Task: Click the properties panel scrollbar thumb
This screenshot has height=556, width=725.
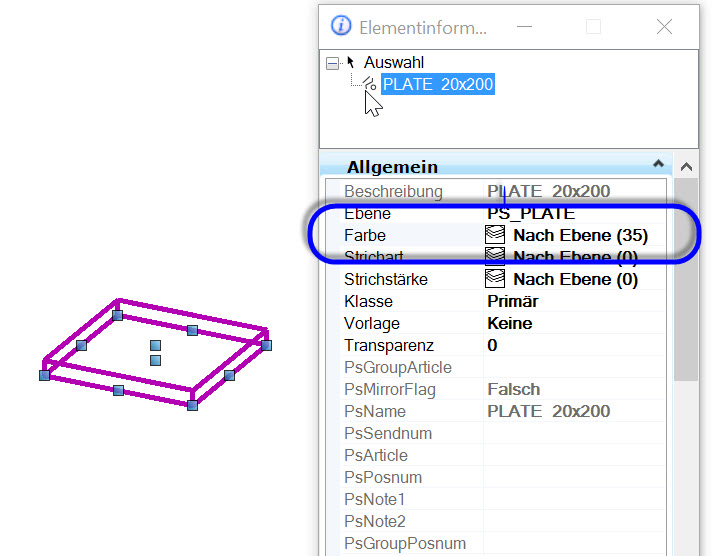Action: coord(686,279)
